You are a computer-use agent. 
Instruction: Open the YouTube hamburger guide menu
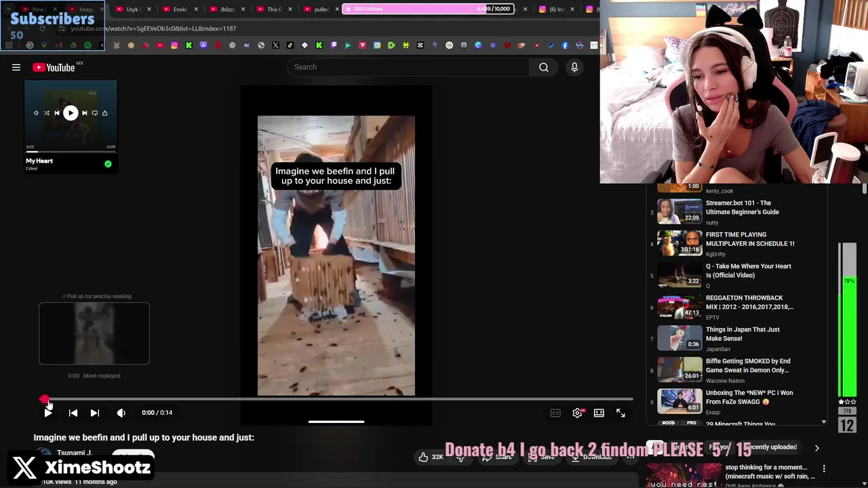pyautogui.click(x=16, y=67)
